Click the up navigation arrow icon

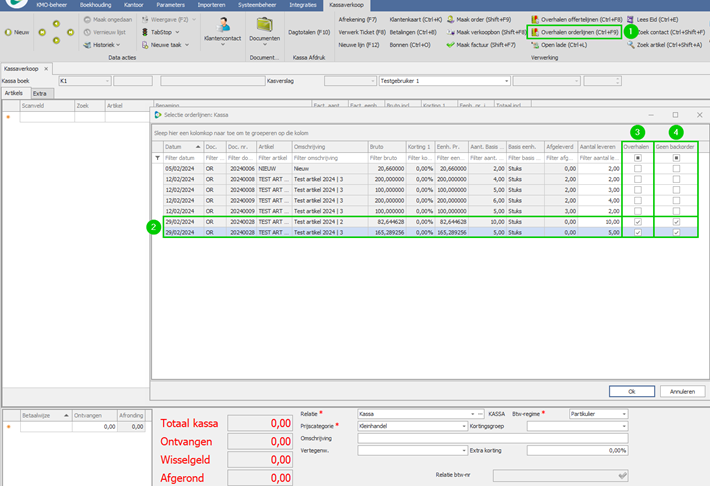(56, 24)
